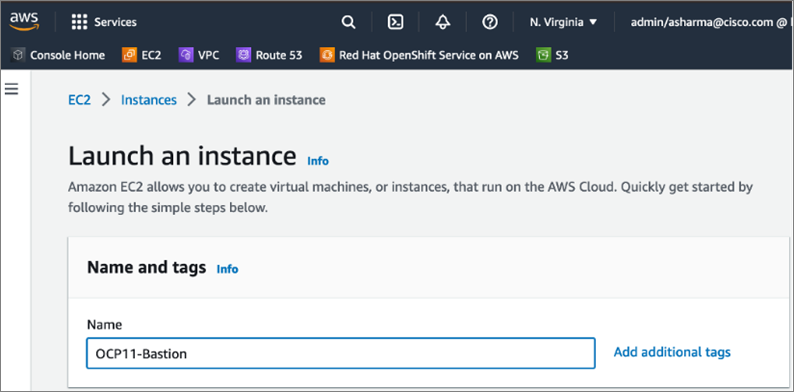Expand the N. Virginia region dropdown
Screen dimensions: 794x392
[x=564, y=22]
